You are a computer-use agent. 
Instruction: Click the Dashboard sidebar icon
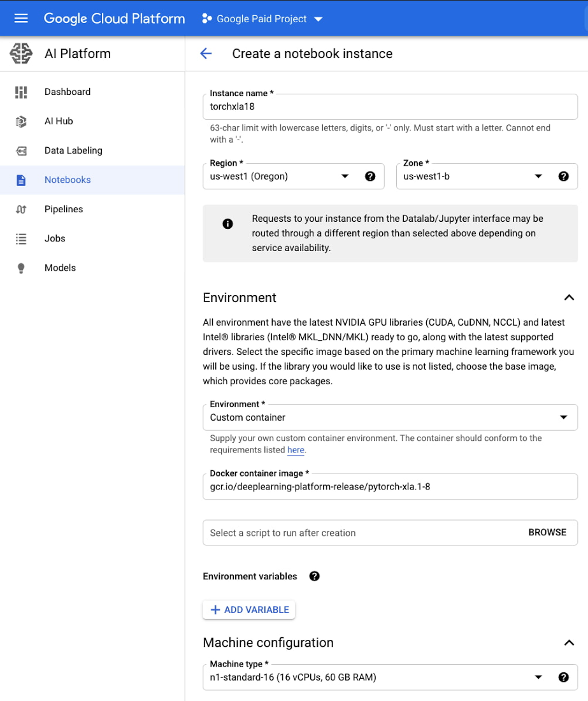tap(21, 92)
